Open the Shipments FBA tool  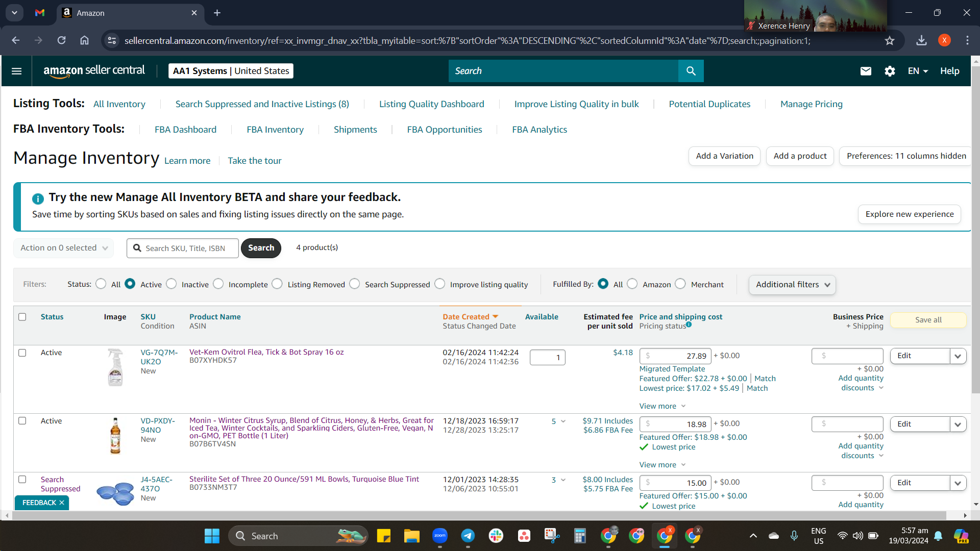click(355, 130)
